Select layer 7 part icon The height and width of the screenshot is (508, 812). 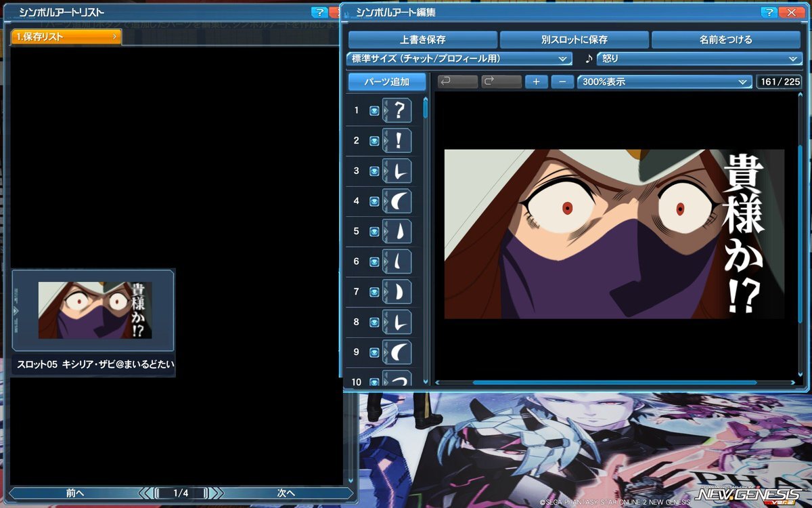pos(398,292)
